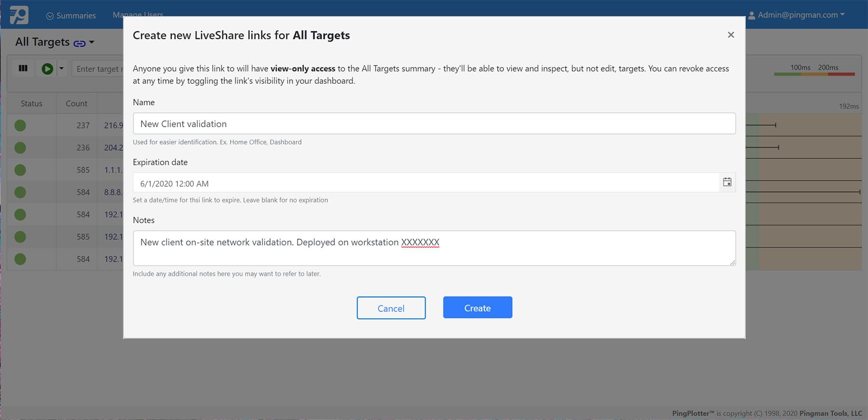Expand the play button dropdown arrow

(x=61, y=68)
